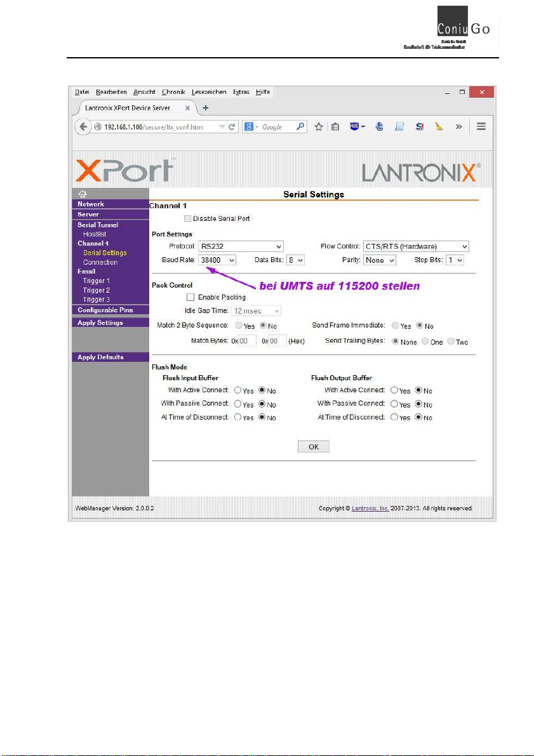This screenshot has width=534, height=756.
Task: Open the Bearbeiten menu
Action: [x=111, y=91]
